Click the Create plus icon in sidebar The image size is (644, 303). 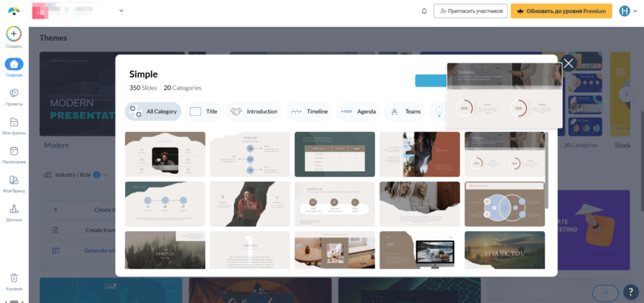[x=14, y=34]
